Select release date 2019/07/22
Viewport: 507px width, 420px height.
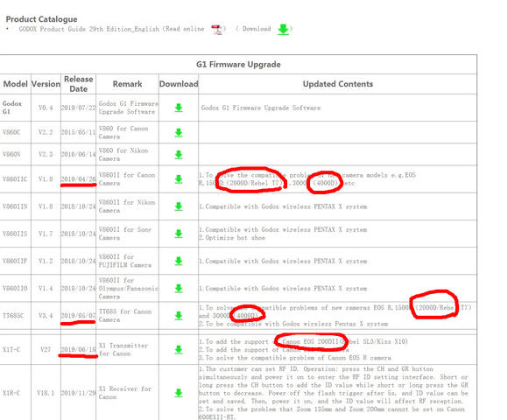click(x=78, y=108)
